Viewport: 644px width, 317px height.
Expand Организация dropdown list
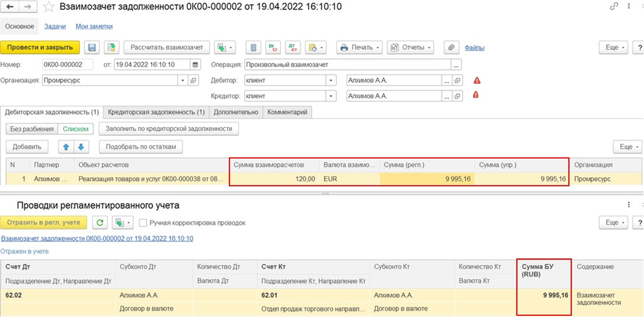182,80
